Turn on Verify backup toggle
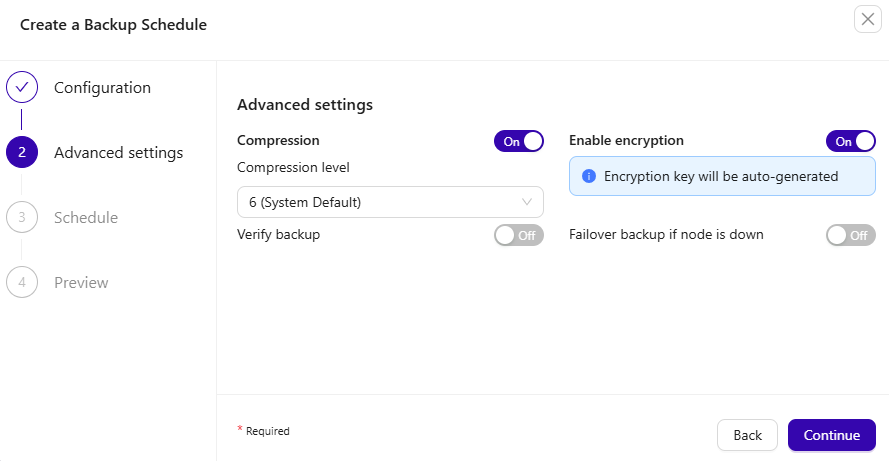 pyautogui.click(x=518, y=235)
